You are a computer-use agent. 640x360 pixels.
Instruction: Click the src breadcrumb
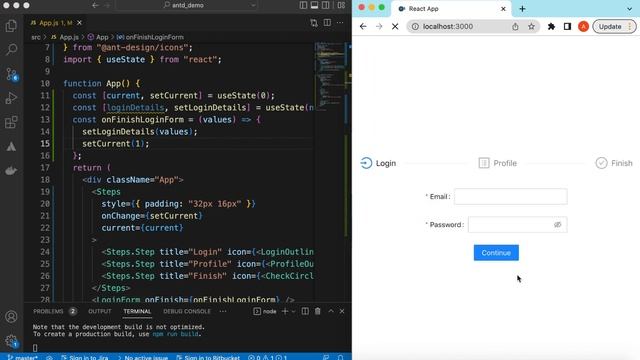(x=36, y=37)
